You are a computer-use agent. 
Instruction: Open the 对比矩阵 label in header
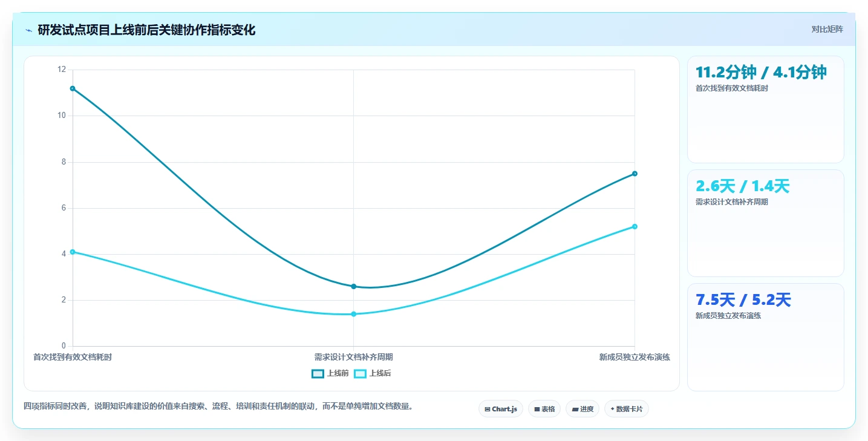tap(827, 29)
